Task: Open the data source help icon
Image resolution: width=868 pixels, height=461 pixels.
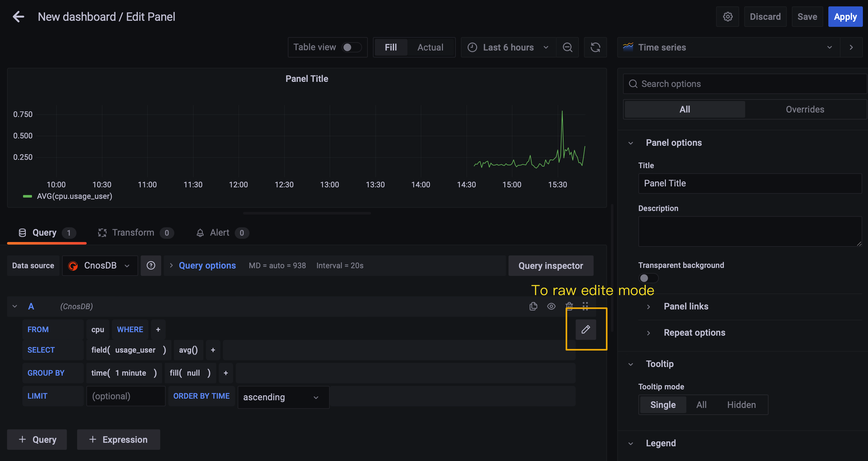Action: coord(151,265)
